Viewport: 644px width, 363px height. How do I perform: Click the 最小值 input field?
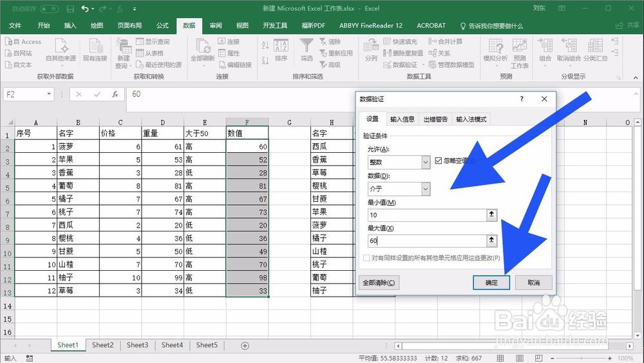pos(427,215)
